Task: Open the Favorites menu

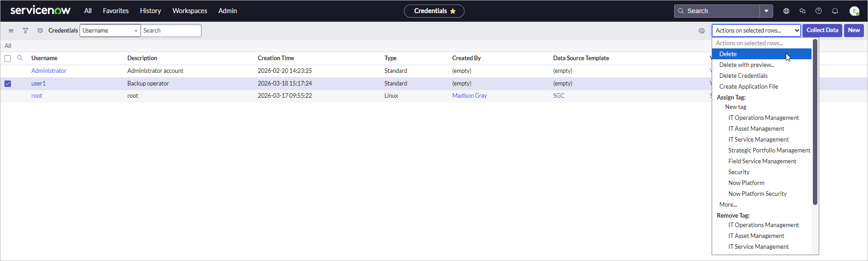Action: click(x=116, y=11)
